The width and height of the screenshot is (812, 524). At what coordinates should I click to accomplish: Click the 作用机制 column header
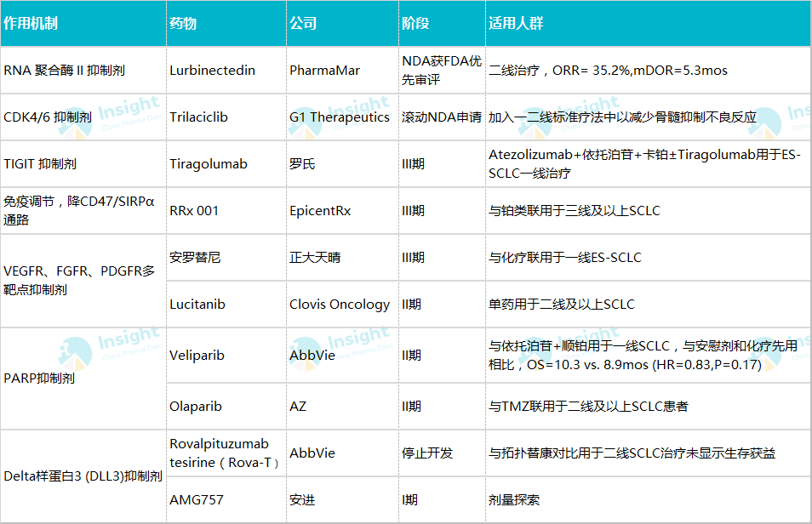83,23
